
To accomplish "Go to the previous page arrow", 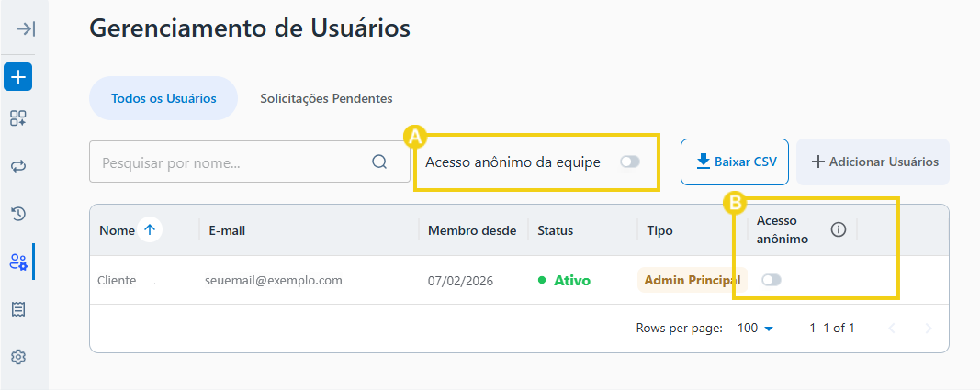I will [x=893, y=329].
